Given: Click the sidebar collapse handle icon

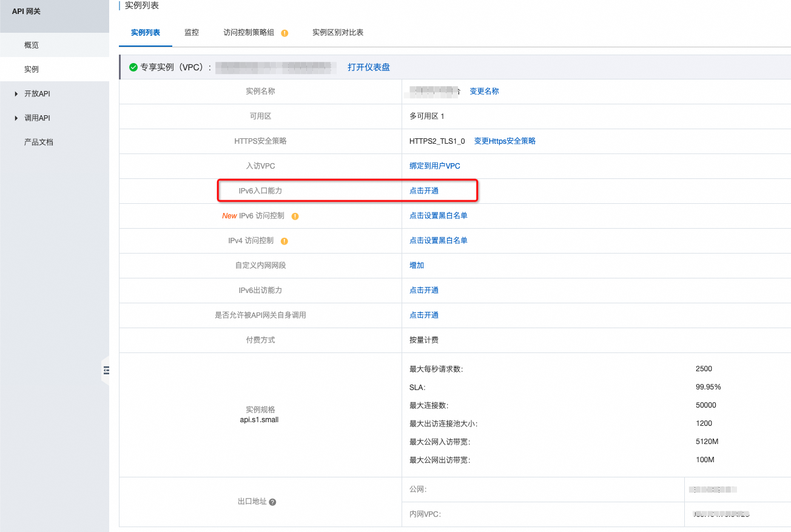Looking at the screenshot, I should coord(106,369).
